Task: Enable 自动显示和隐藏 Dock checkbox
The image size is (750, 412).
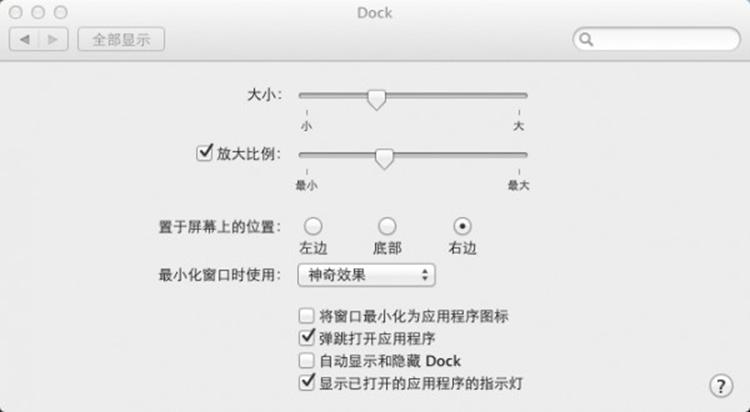Action: coord(306,360)
